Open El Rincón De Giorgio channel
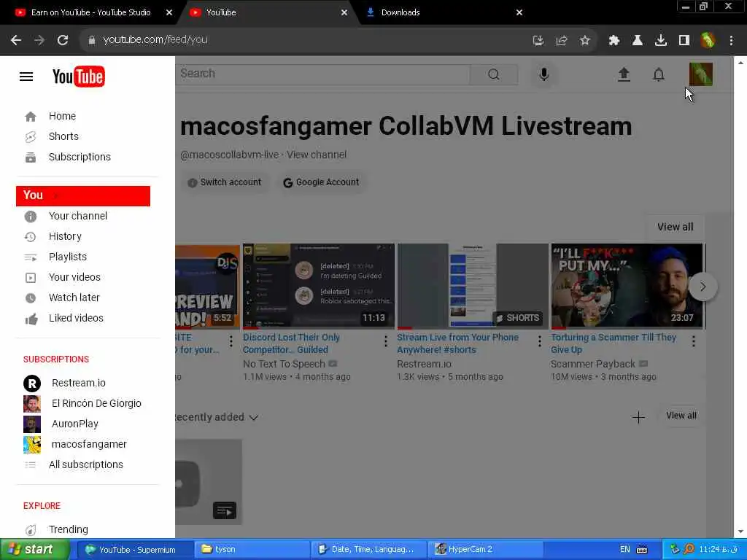 pyautogui.click(x=96, y=404)
